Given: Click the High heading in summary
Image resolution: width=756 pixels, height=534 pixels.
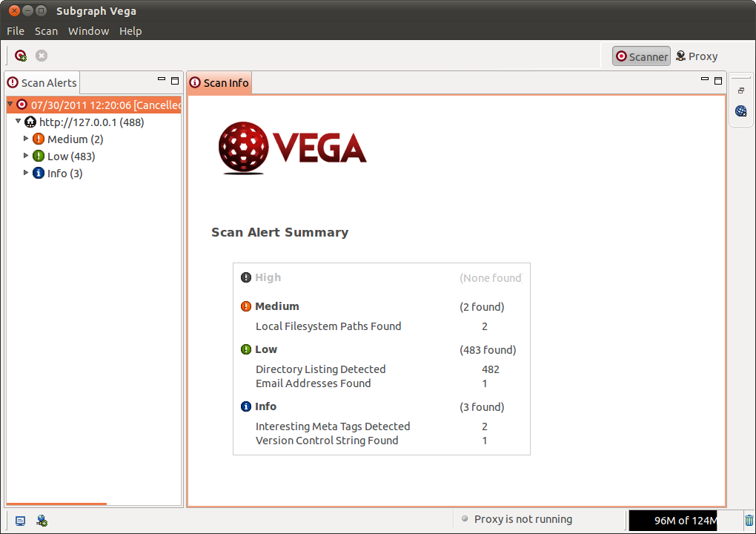Looking at the screenshot, I should 268,277.
